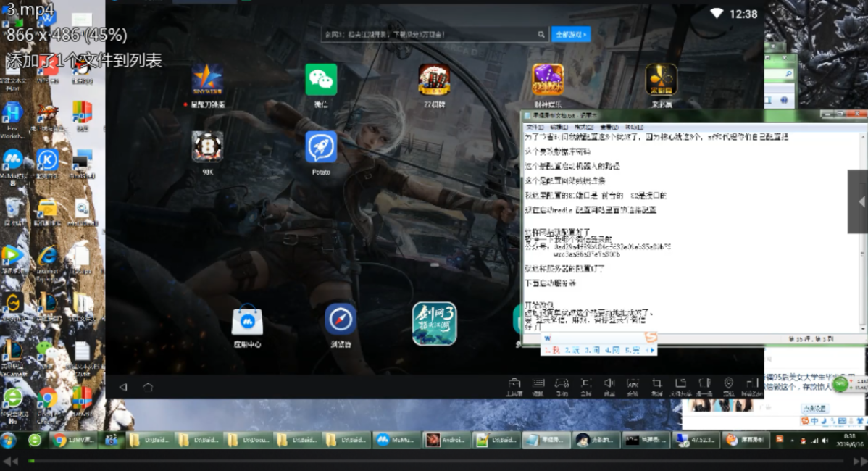This screenshot has width=868, height=471.
Task: Open the fifth menu in Notepad menu bar
Action: click(634, 128)
